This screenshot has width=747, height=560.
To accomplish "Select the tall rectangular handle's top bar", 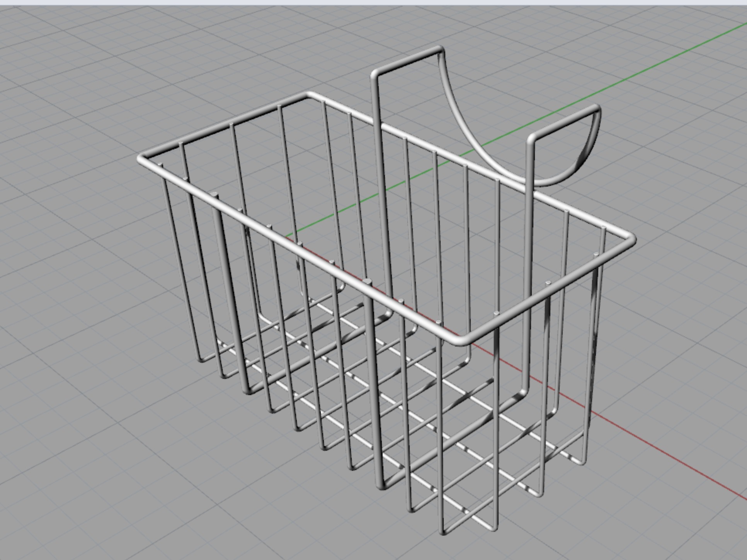I will pyautogui.click(x=408, y=60).
